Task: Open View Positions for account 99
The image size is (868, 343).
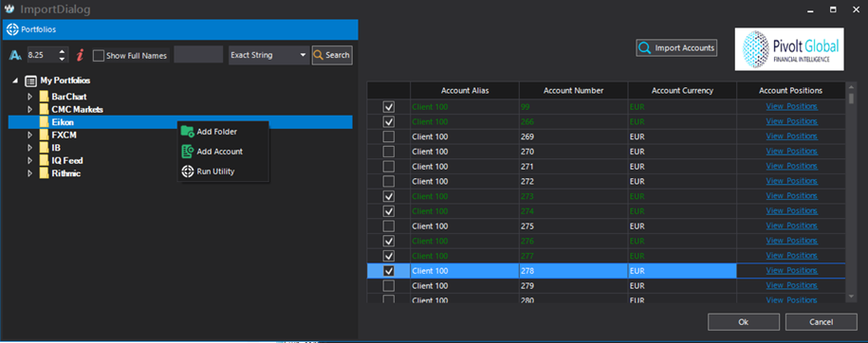Action: point(791,106)
